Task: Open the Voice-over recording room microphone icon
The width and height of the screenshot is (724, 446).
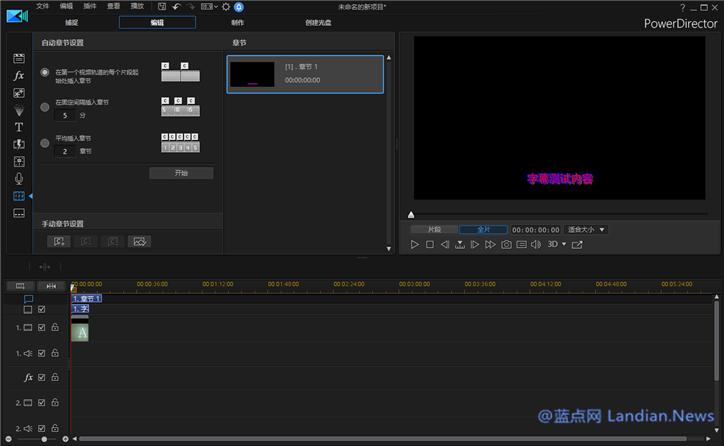Action: pyautogui.click(x=18, y=178)
